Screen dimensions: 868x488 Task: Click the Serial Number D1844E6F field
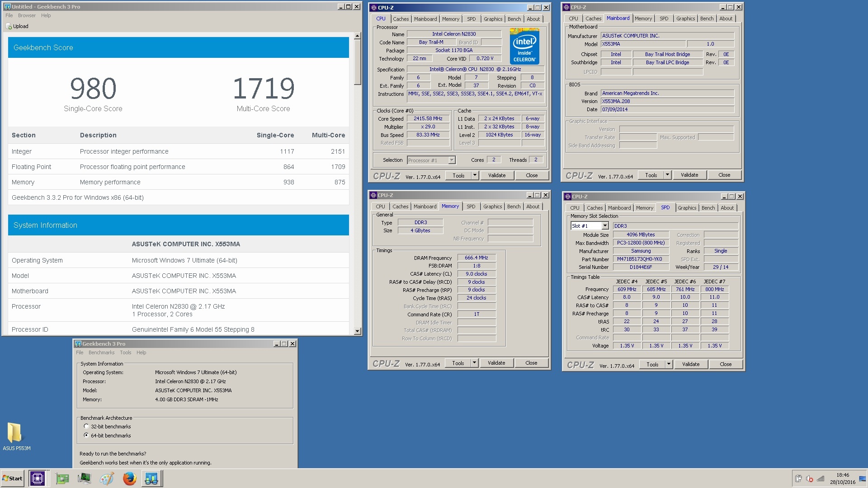pos(640,267)
